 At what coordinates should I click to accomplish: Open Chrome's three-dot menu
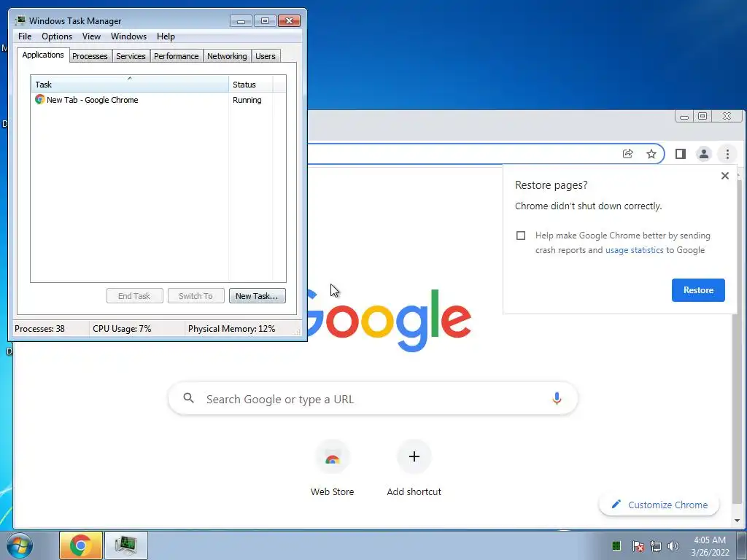tap(727, 154)
